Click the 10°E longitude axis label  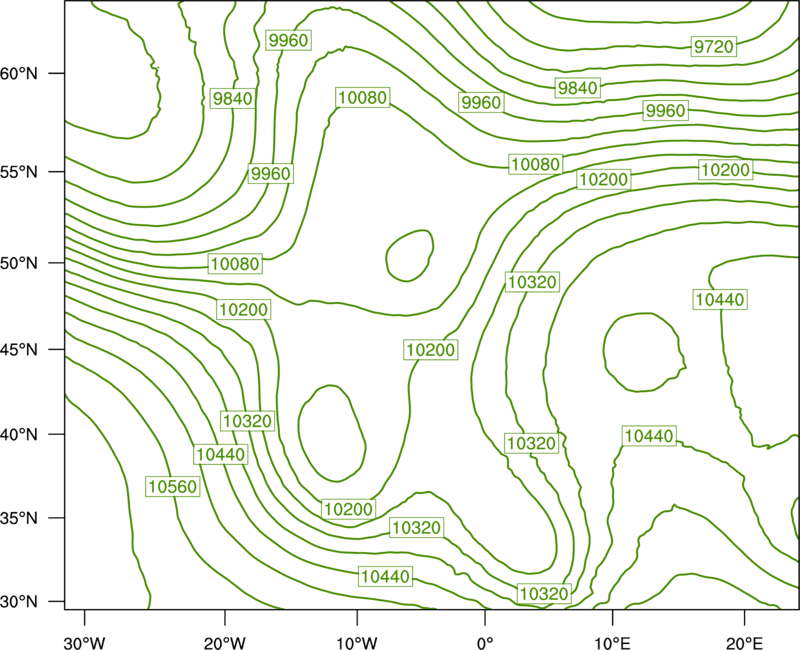tap(612, 643)
